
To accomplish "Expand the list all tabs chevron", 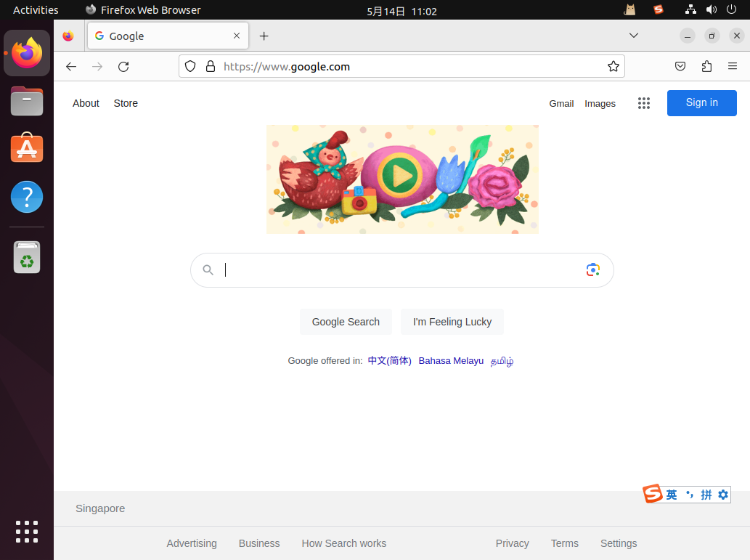I will click(634, 36).
